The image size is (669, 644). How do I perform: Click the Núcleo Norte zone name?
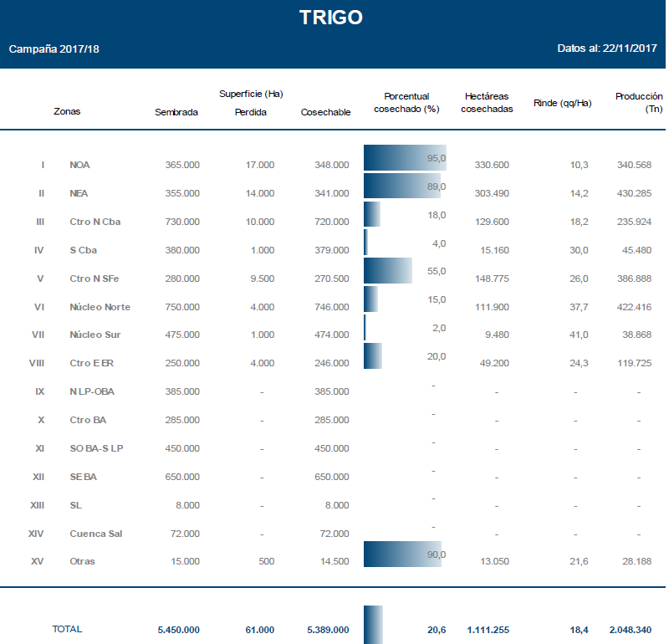point(100,307)
